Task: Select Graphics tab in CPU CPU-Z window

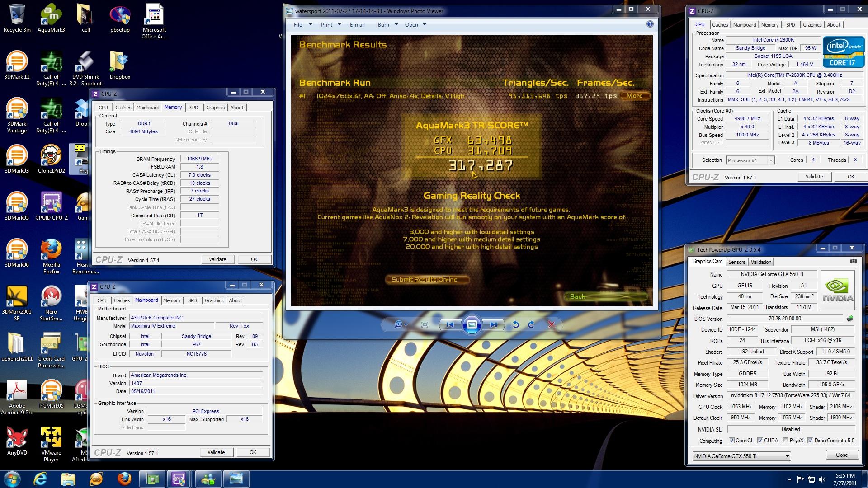Action: (x=812, y=25)
